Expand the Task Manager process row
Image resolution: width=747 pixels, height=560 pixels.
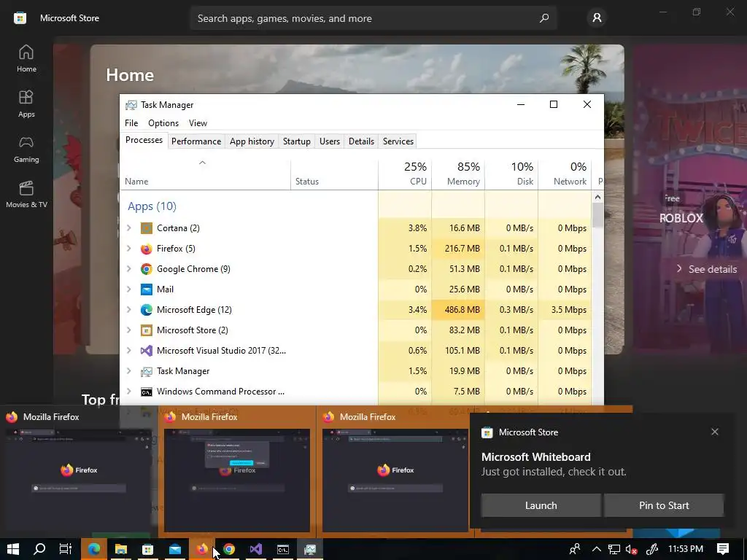click(128, 371)
